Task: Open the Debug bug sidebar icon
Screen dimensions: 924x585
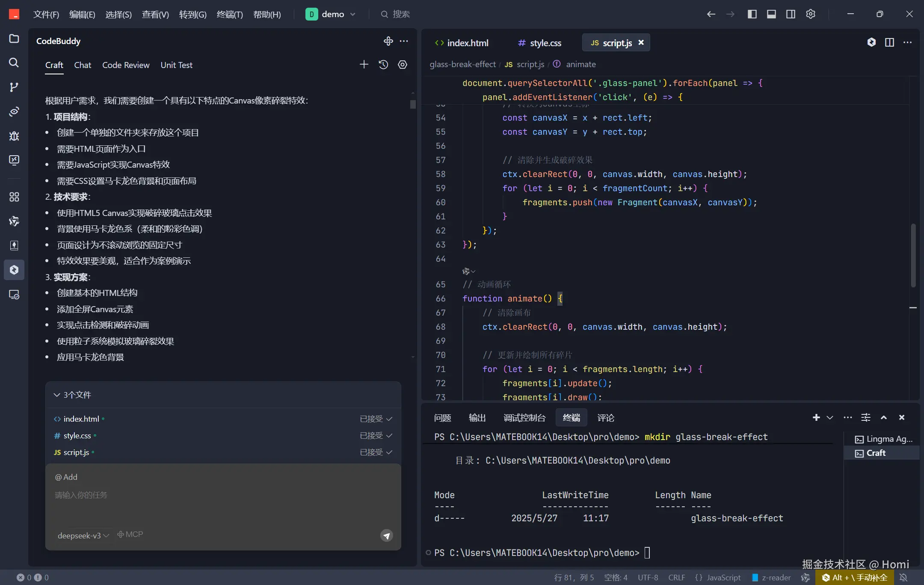Action: pos(14,136)
